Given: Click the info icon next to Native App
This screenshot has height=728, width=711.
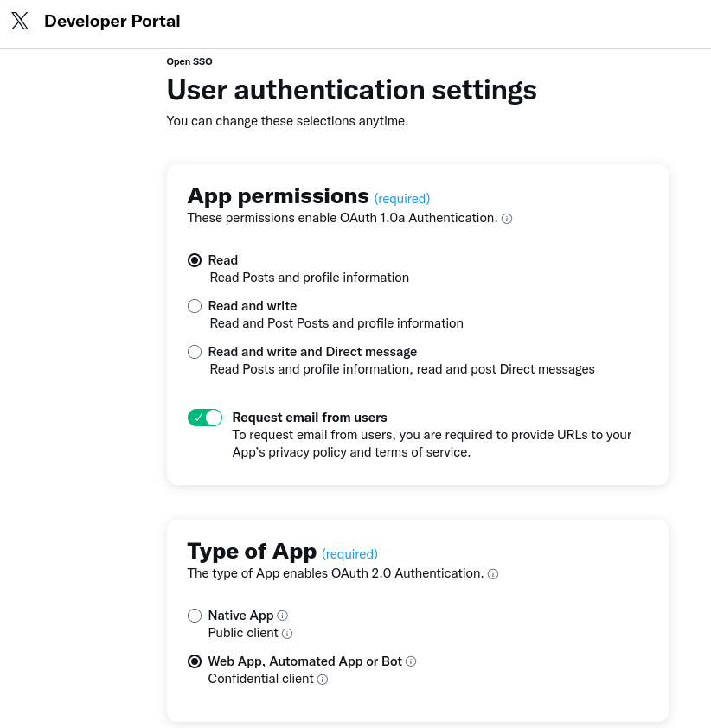Looking at the screenshot, I should 283,616.
